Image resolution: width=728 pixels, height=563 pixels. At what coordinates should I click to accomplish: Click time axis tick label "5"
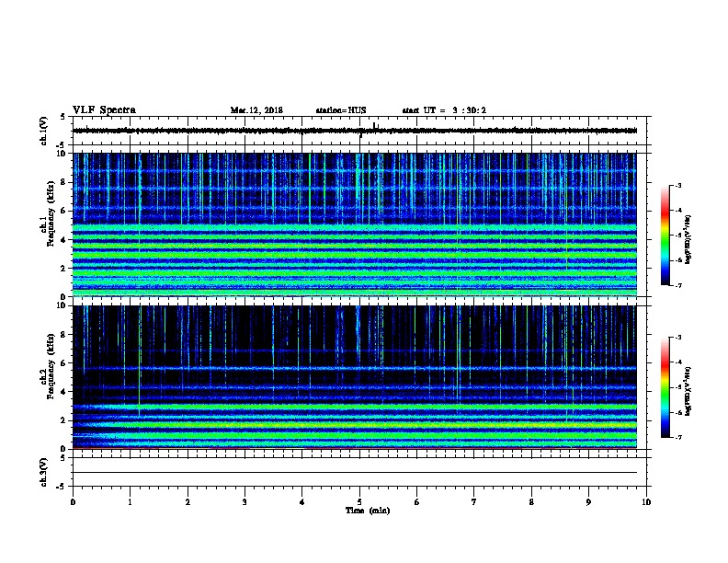click(x=359, y=502)
